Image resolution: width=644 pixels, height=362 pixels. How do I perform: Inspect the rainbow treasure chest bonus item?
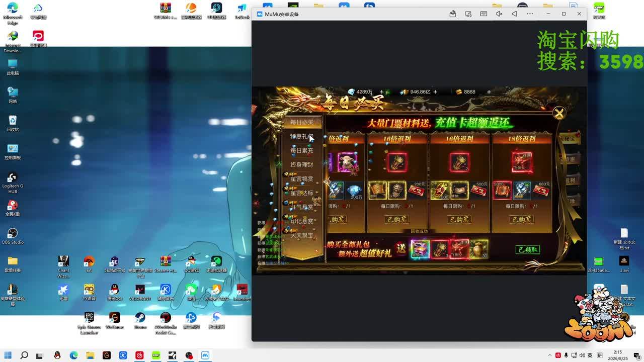pos(420,249)
